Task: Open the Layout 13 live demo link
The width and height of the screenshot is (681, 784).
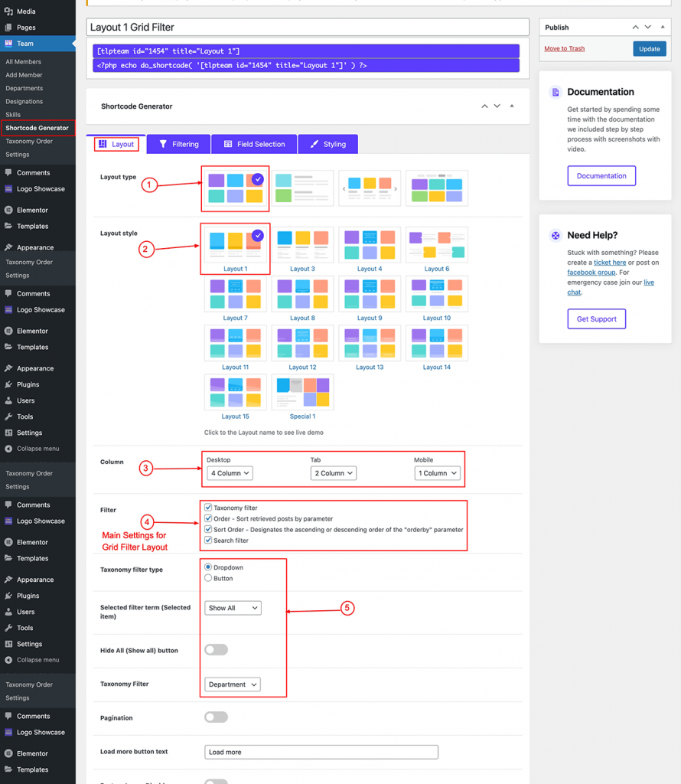Action: tap(370, 367)
